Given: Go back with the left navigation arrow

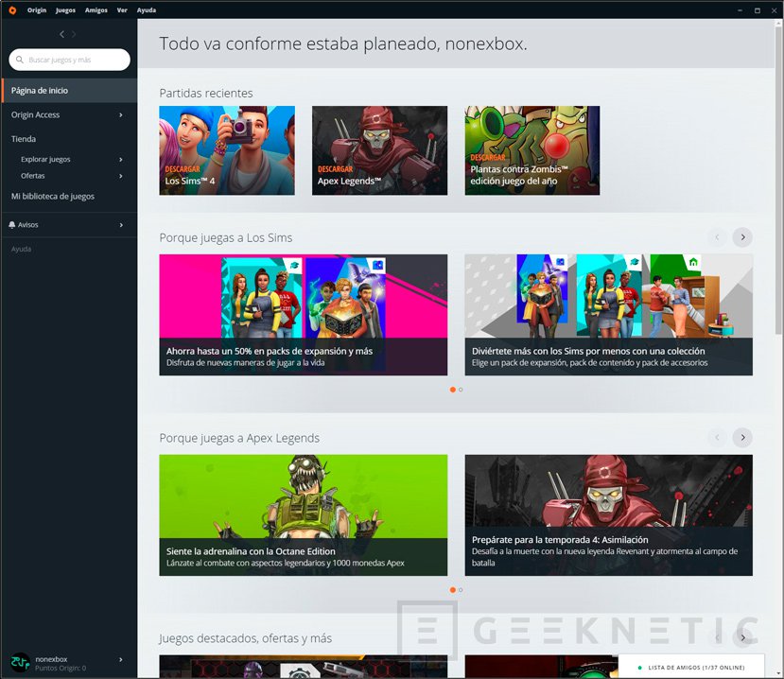Looking at the screenshot, I should pyautogui.click(x=61, y=34).
